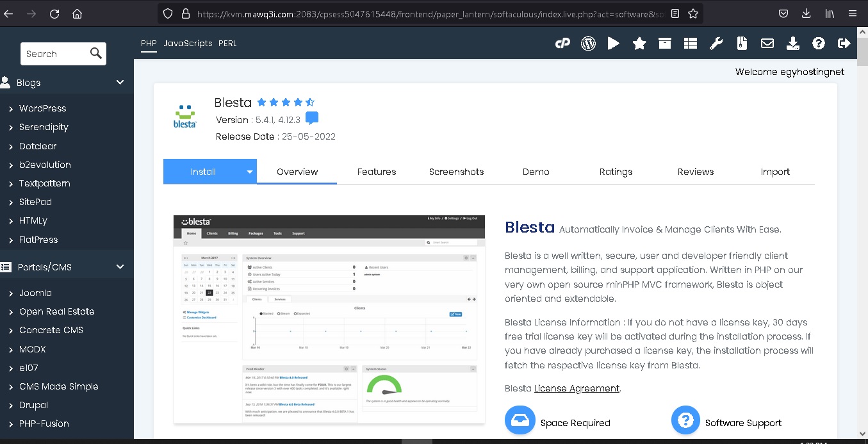The height and width of the screenshot is (444, 868).
Task: Open the ratings star icon in toolbar
Action: (639, 44)
